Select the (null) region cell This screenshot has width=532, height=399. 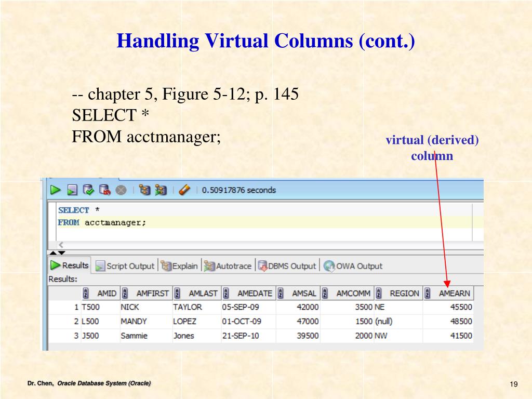click(x=398, y=321)
